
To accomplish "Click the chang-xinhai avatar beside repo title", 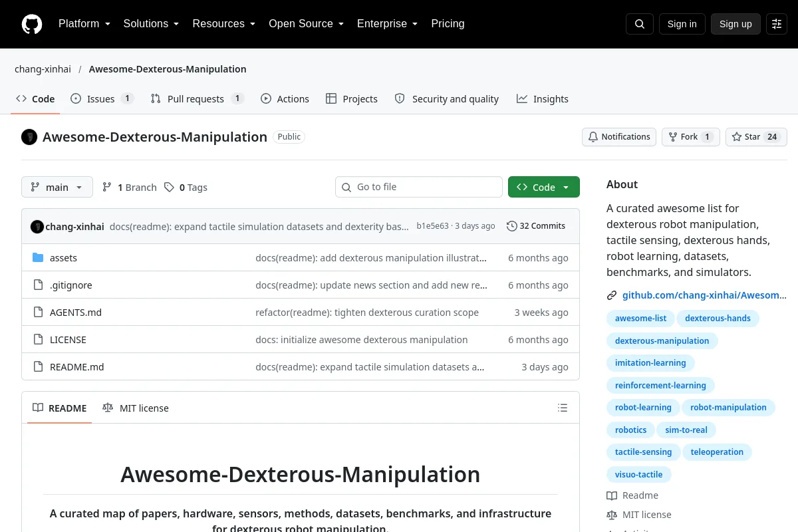I will [x=29, y=137].
